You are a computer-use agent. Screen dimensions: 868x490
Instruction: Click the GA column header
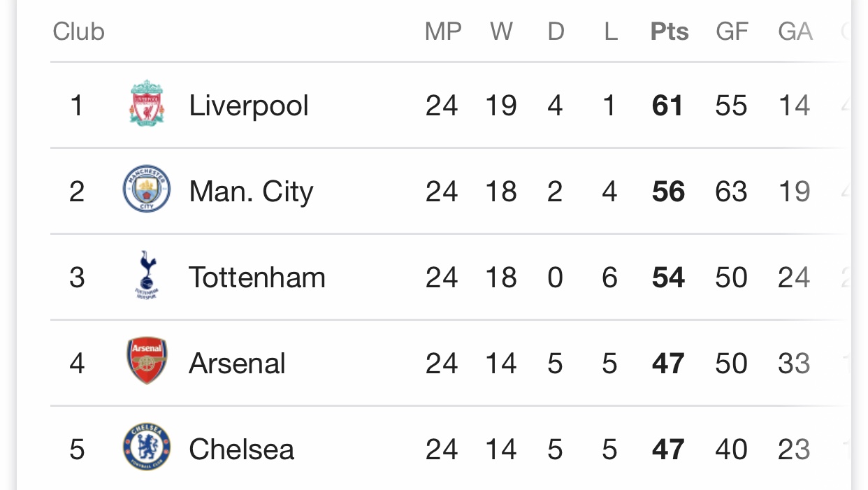click(795, 31)
